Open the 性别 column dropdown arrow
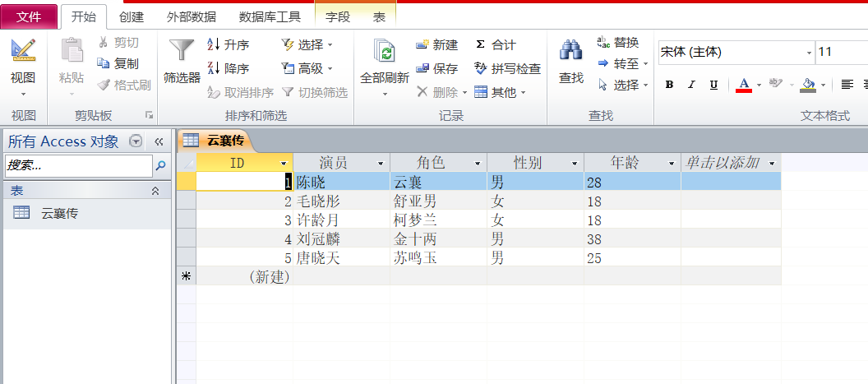The height and width of the screenshot is (384, 868). pyautogui.click(x=575, y=164)
